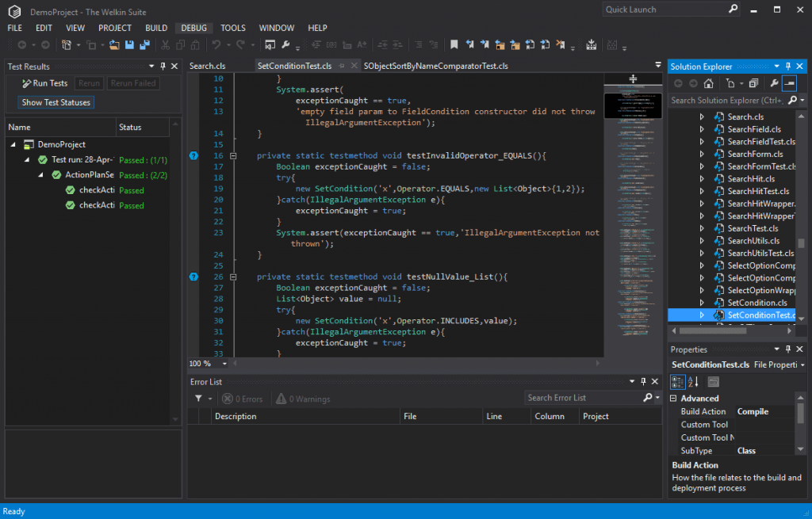Open Test Results window options dropdown
The width and height of the screenshot is (812, 519).
pos(151,67)
